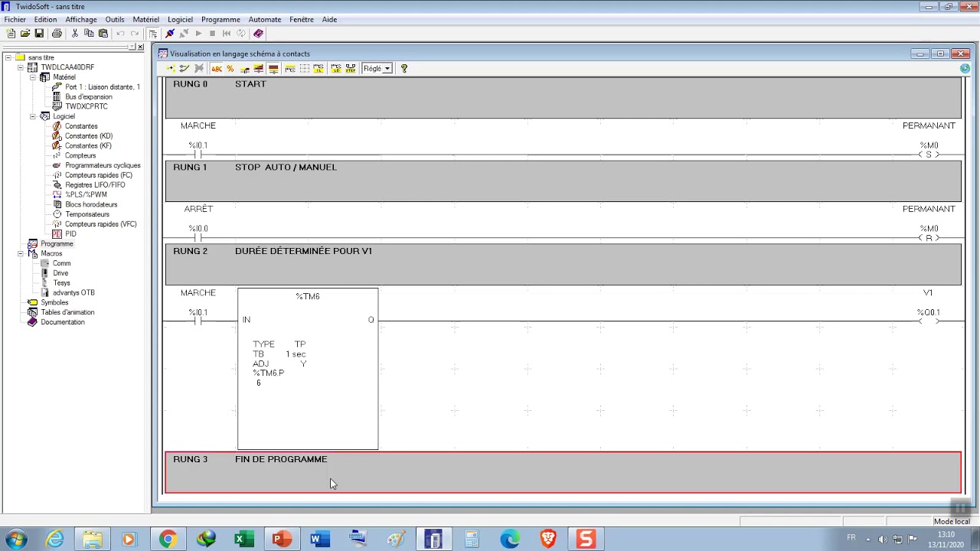Select the RUNG 0 START header
980x551 pixels.
[563, 97]
